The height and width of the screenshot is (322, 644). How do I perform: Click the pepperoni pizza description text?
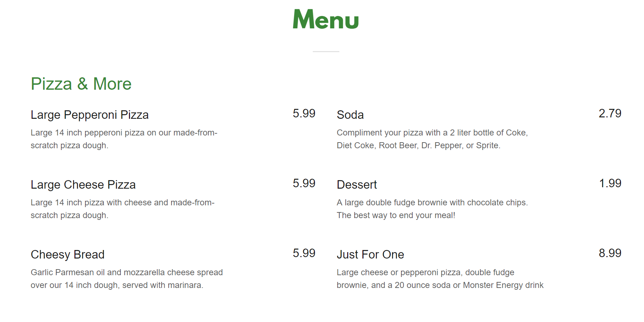coord(124,139)
